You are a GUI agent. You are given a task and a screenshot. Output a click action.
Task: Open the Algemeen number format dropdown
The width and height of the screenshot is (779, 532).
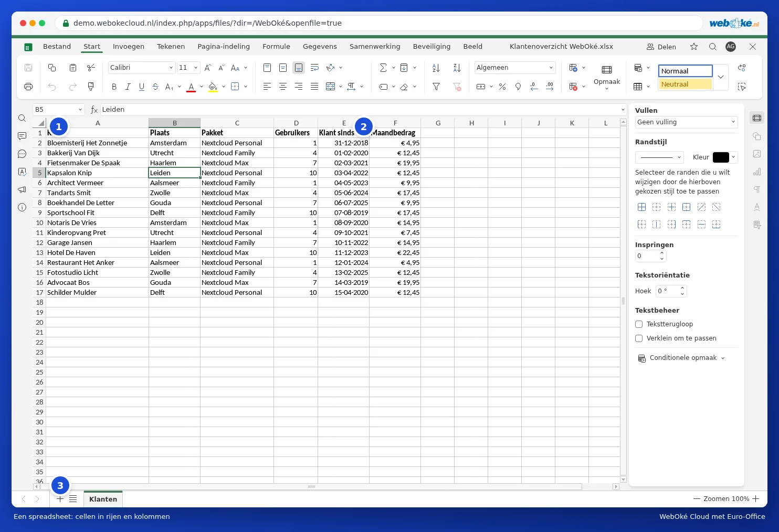tap(515, 68)
